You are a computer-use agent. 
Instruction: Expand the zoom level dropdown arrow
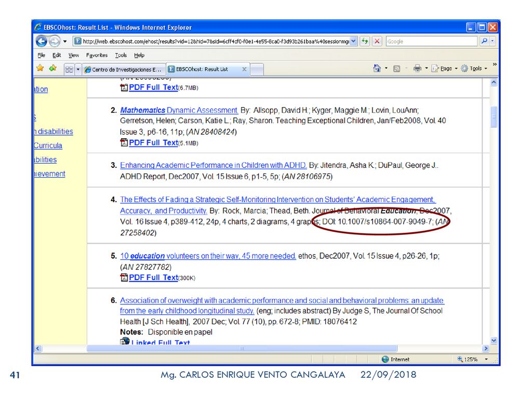tap(486, 360)
